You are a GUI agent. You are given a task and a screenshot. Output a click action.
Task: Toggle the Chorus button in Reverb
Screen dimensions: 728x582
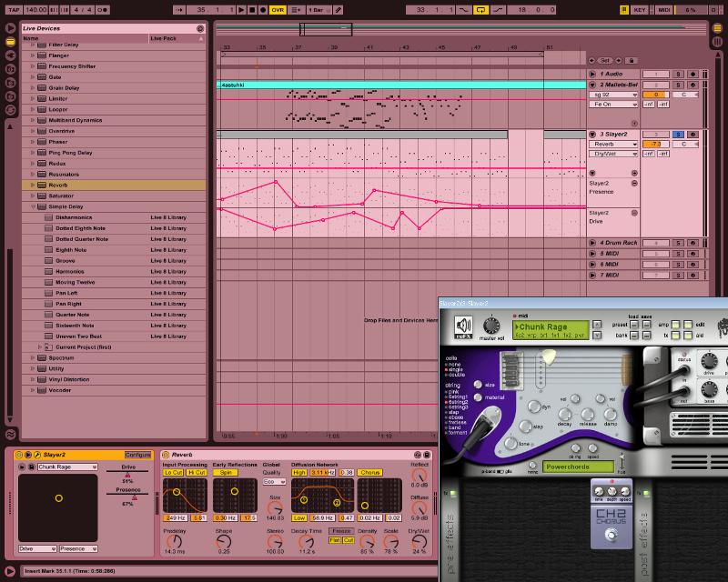pos(370,473)
